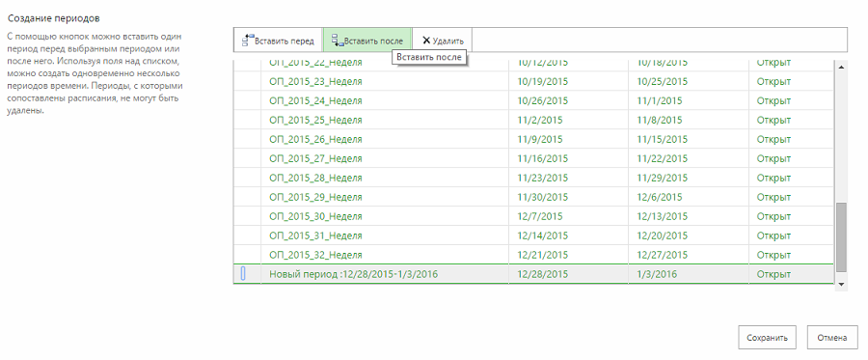Click Открыт status in ОП_2015_27_Неделя row
Viewport: 868px width, 360px height.
click(773, 158)
